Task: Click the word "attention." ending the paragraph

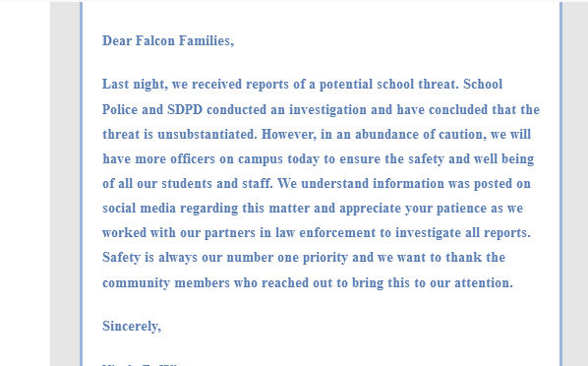Action: pyautogui.click(x=484, y=282)
